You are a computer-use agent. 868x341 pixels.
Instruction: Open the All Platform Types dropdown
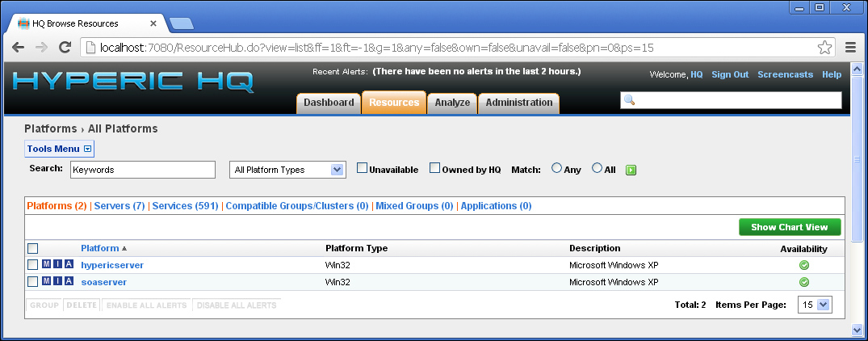point(288,170)
